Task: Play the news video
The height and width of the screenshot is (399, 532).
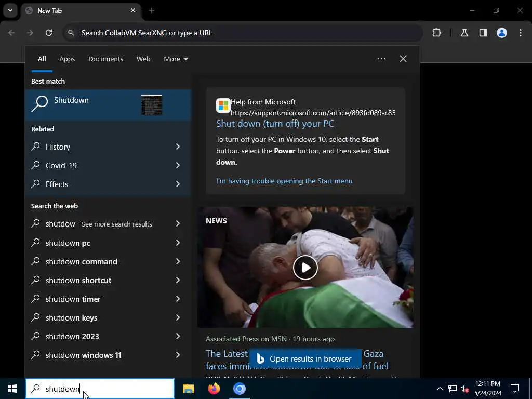Action: click(305, 268)
